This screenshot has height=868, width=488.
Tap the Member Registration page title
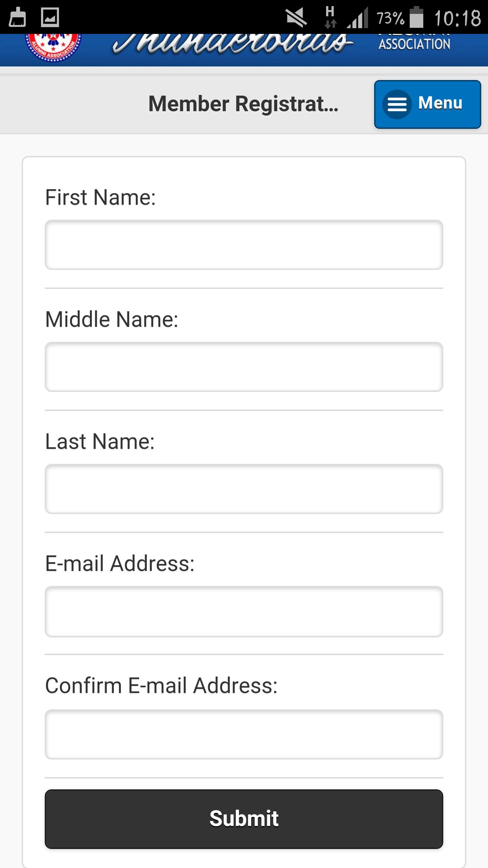(x=243, y=103)
